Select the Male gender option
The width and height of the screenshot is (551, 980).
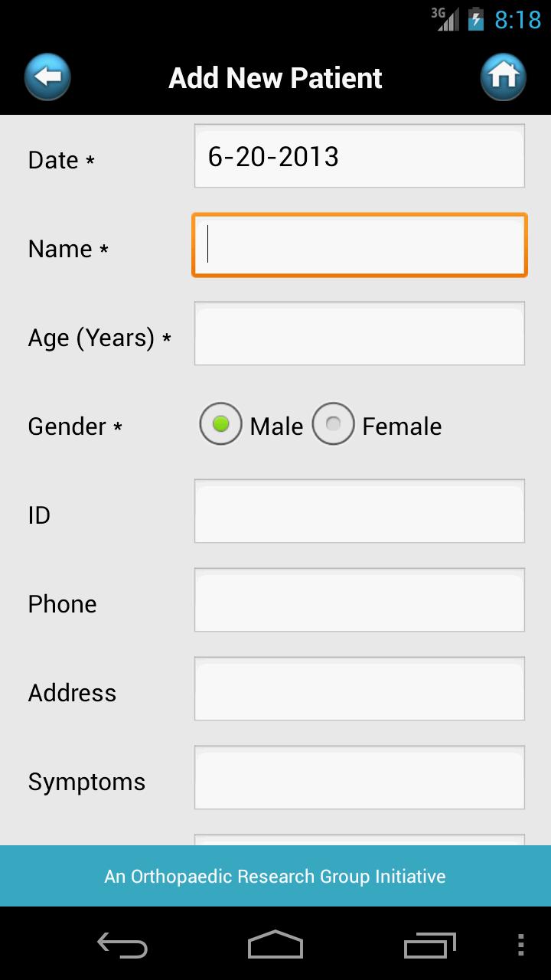coord(221,424)
